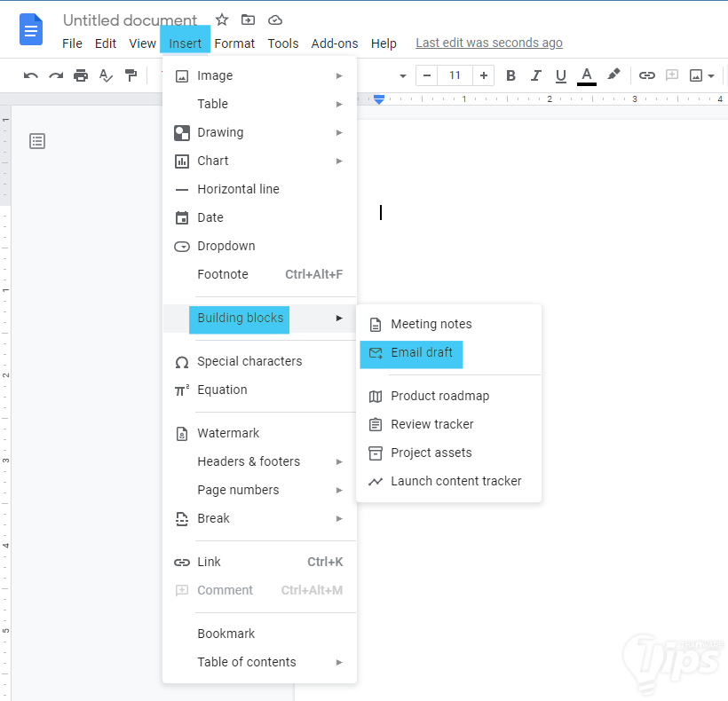Expand the Image submenu
Screen dimensions: 728x701
tap(259, 75)
